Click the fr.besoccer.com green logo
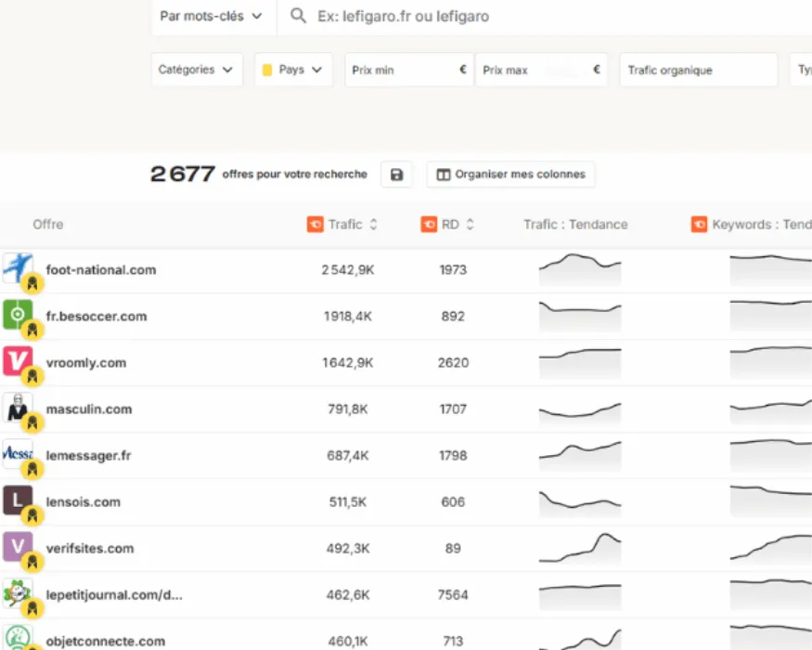The image size is (812, 650). tap(18, 314)
